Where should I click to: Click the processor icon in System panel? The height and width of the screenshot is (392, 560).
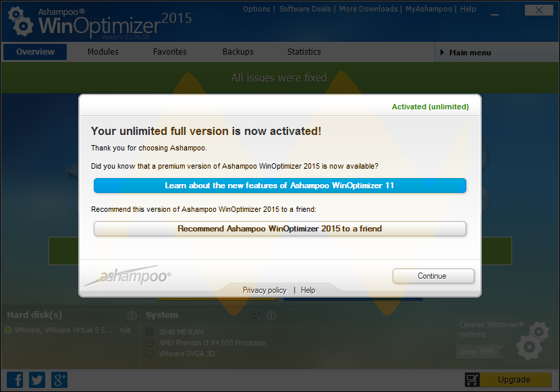click(x=150, y=343)
